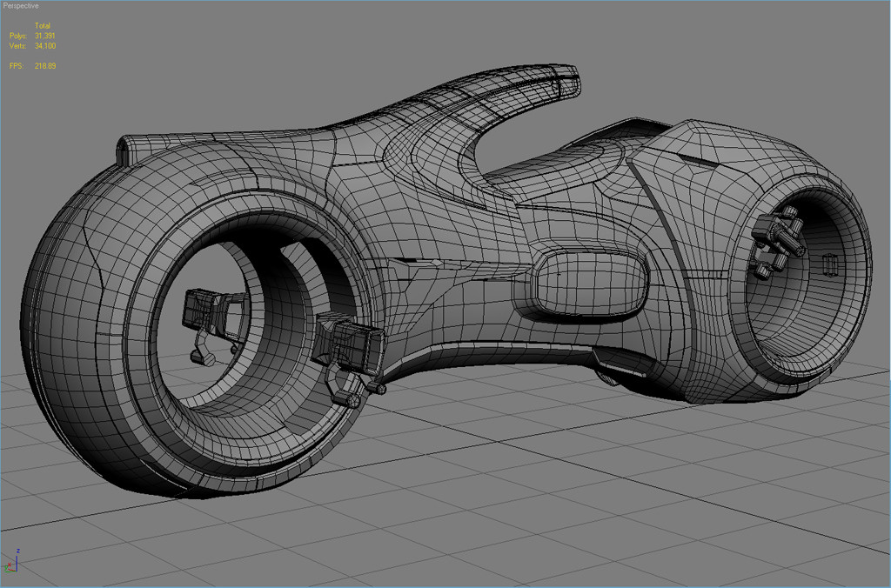The width and height of the screenshot is (891, 588).
Task: Click the Verts count 34,100
Action: [45, 46]
